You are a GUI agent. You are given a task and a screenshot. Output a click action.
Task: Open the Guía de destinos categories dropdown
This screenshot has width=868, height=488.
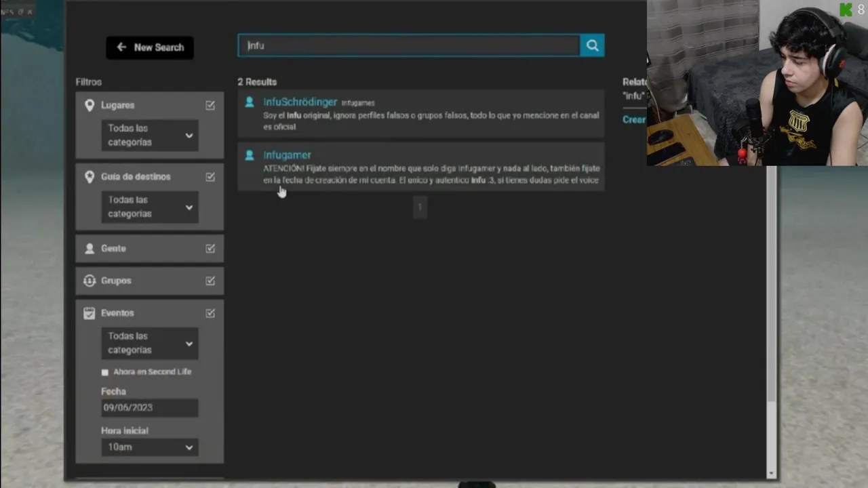click(x=150, y=207)
